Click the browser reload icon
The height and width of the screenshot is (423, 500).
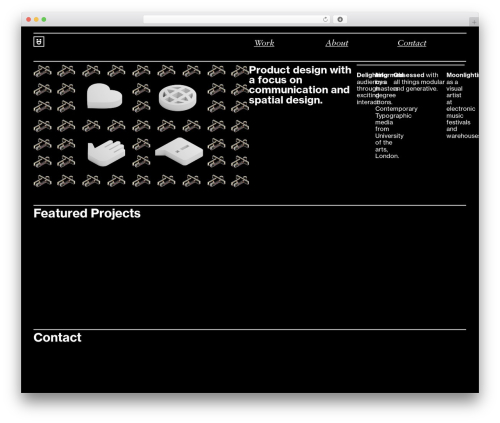pos(325,20)
